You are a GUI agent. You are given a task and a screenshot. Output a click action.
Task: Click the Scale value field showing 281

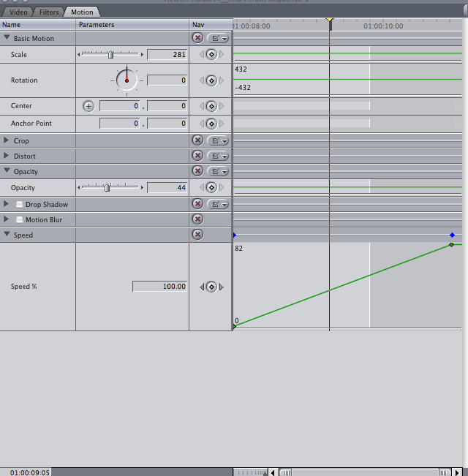[167, 55]
